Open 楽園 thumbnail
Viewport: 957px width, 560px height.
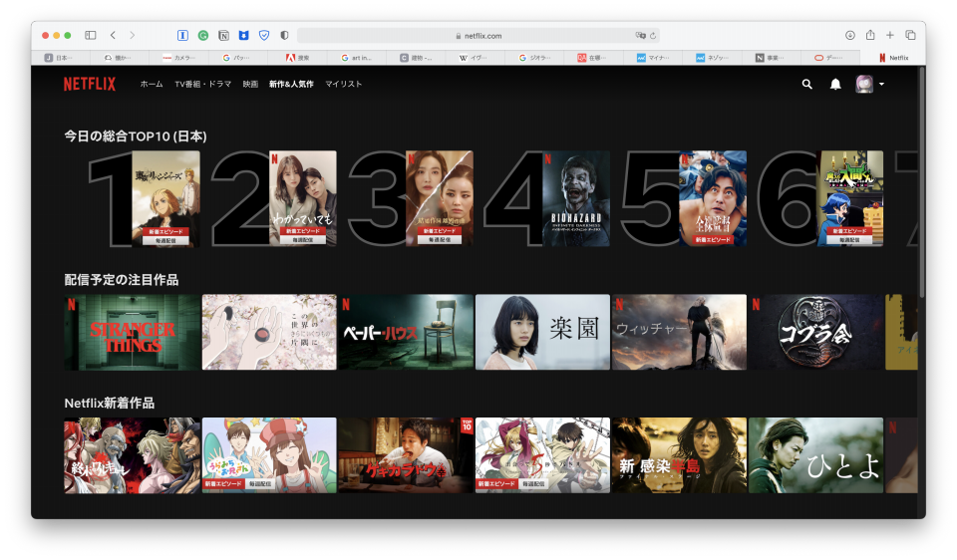click(x=542, y=333)
